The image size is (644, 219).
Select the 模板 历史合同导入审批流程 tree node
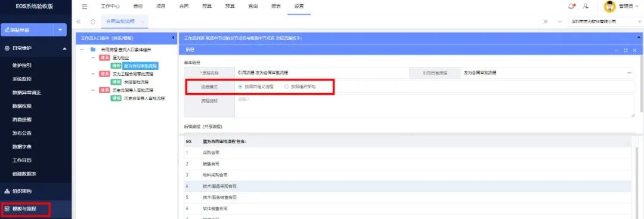pyautogui.click(x=144, y=98)
